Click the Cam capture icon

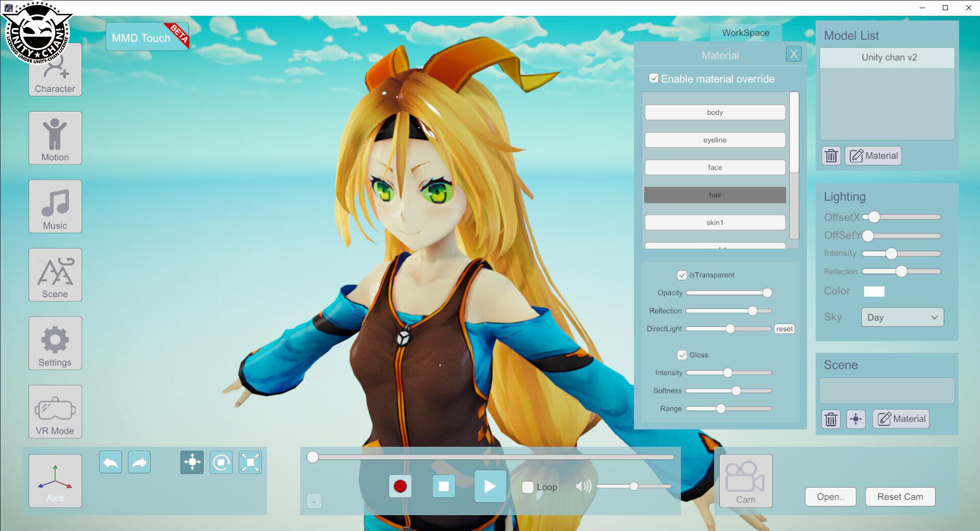[745, 480]
